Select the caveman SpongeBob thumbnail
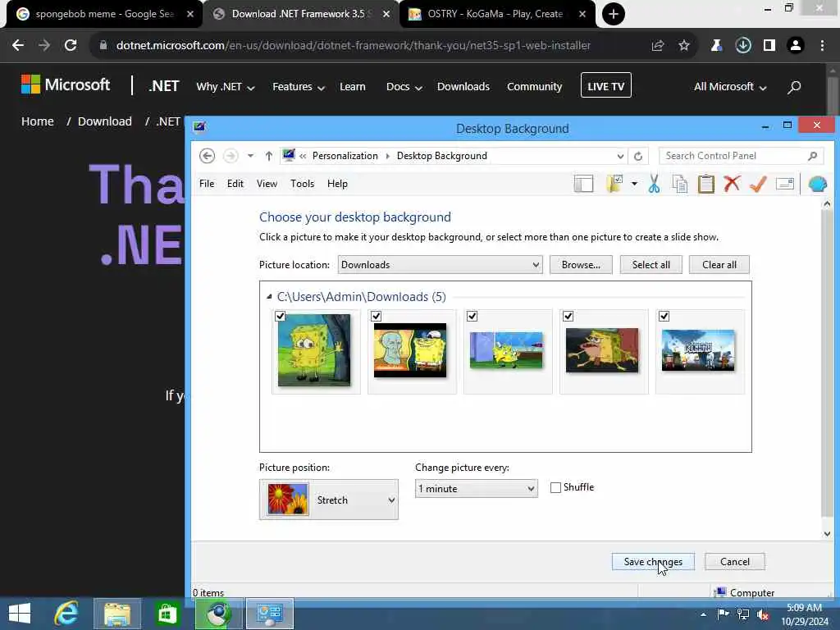 tap(602, 350)
